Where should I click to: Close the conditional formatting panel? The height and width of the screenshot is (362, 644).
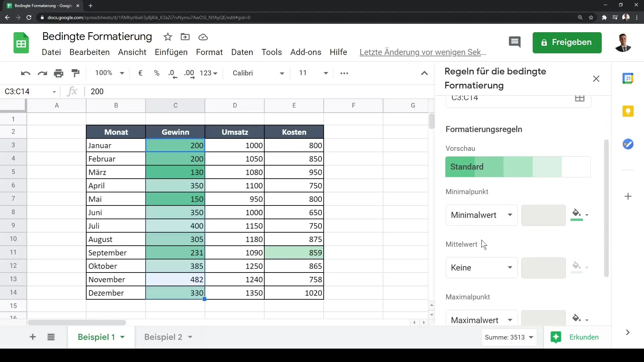coord(596,79)
